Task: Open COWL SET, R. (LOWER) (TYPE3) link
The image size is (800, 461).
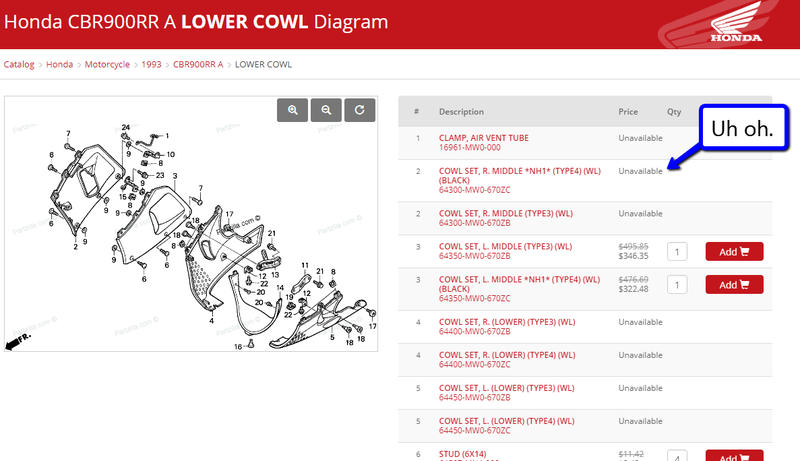Action: click(507, 322)
